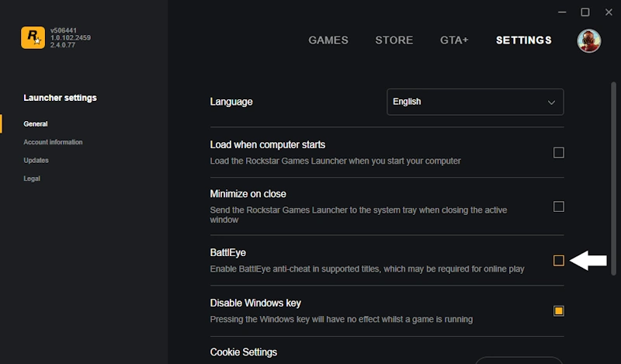Toggle the Minimize on close checkbox
The width and height of the screenshot is (621, 364).
(x=558, y=206)
